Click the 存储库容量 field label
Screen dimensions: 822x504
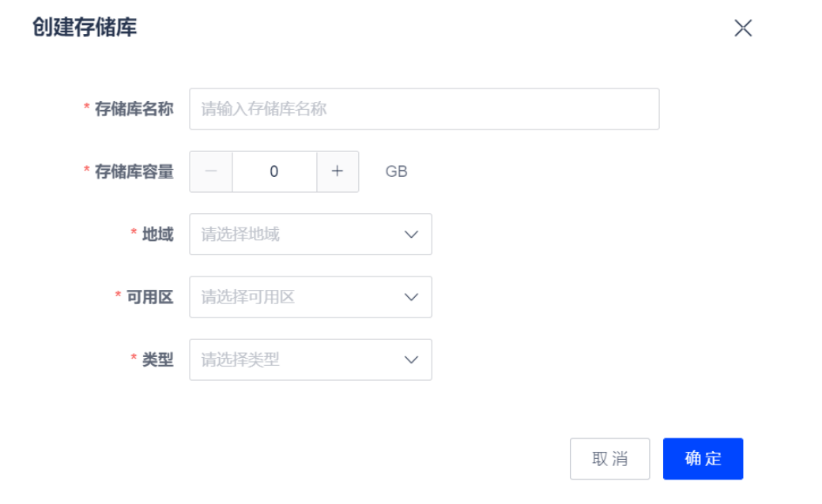tap(134, 172)
